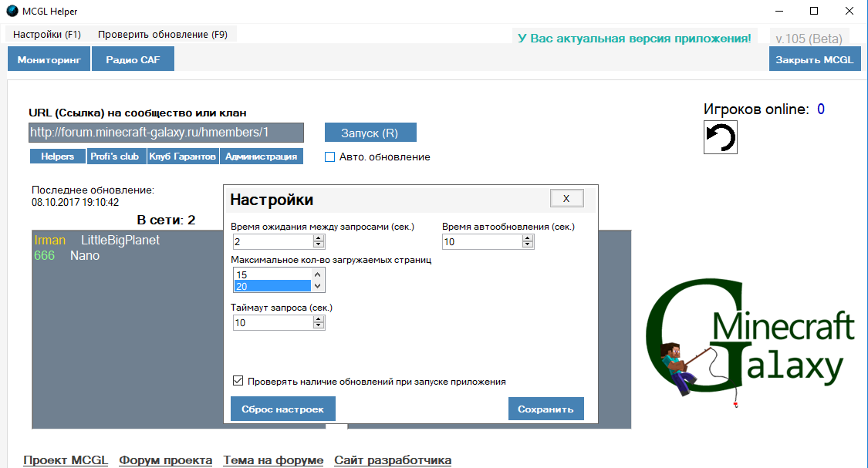Increase the Таймаут запроса value
Screen dimensions: 868x468
319,319
